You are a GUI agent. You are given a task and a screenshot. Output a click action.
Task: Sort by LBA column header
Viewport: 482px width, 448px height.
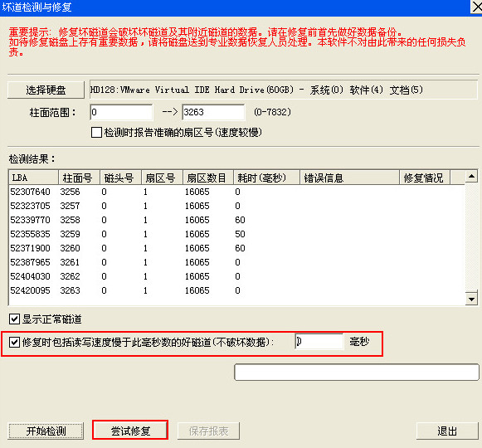coord(33,178)
